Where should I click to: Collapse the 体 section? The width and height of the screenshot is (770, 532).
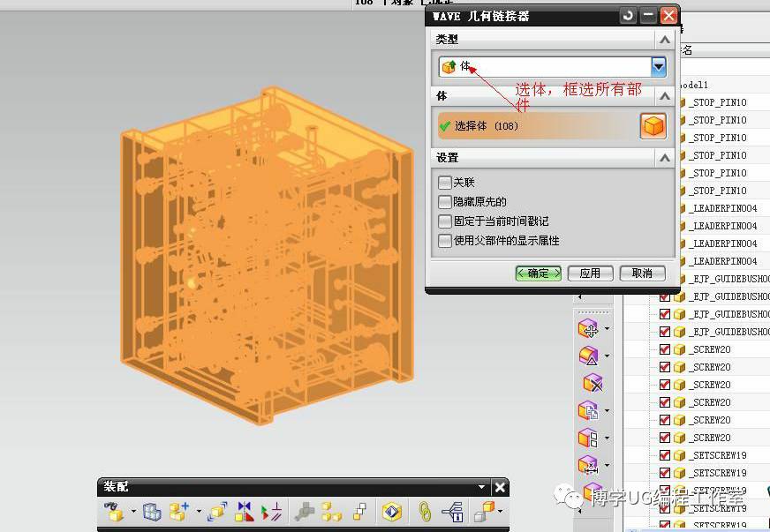point(664,96)
